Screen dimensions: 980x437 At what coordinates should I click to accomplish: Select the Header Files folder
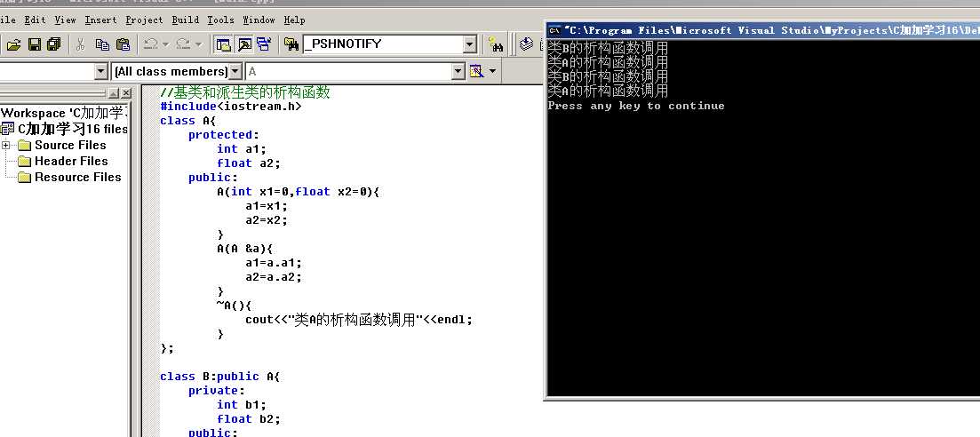point(71,161)
